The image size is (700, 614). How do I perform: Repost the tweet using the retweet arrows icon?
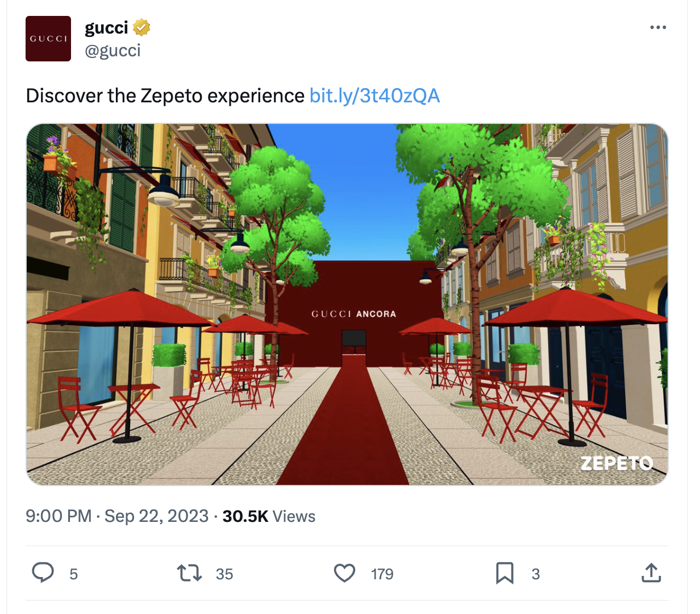pyautogui.click(x=189, y=573)
